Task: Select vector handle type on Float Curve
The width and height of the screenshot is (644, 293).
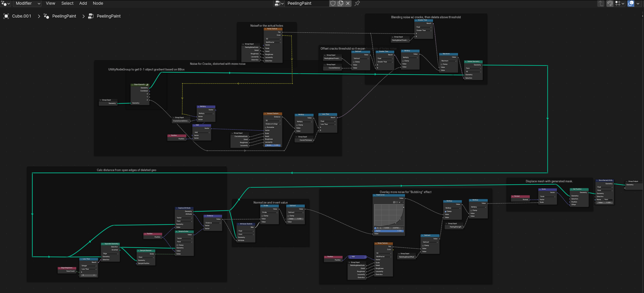Action: coord(378,228)
